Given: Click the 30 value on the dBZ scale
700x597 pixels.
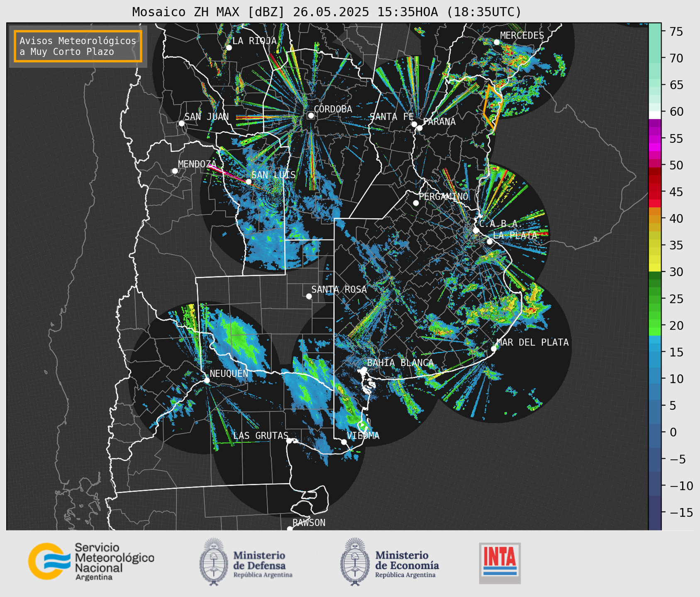Looking at the screenshot, I should click(676, 272).
